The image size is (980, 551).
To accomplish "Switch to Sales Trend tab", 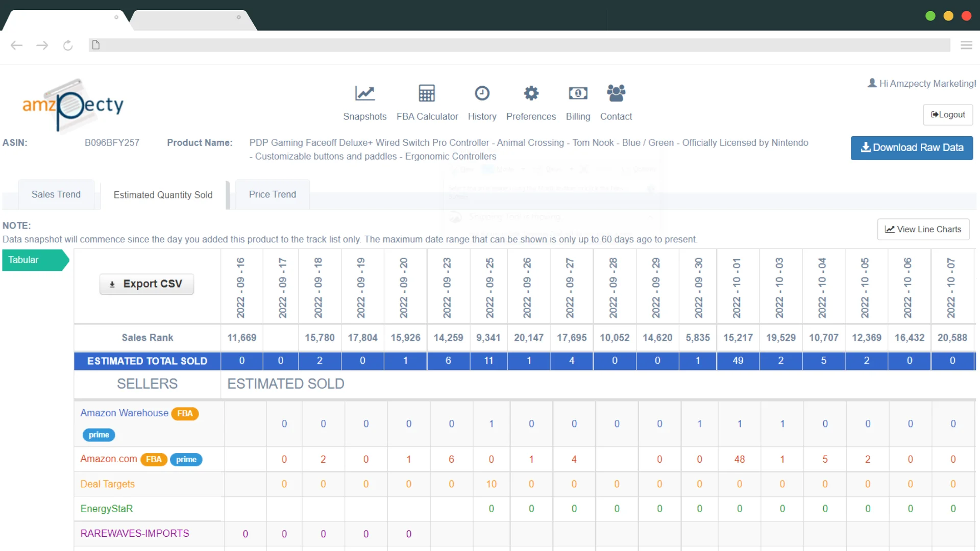I will [57, 194].
